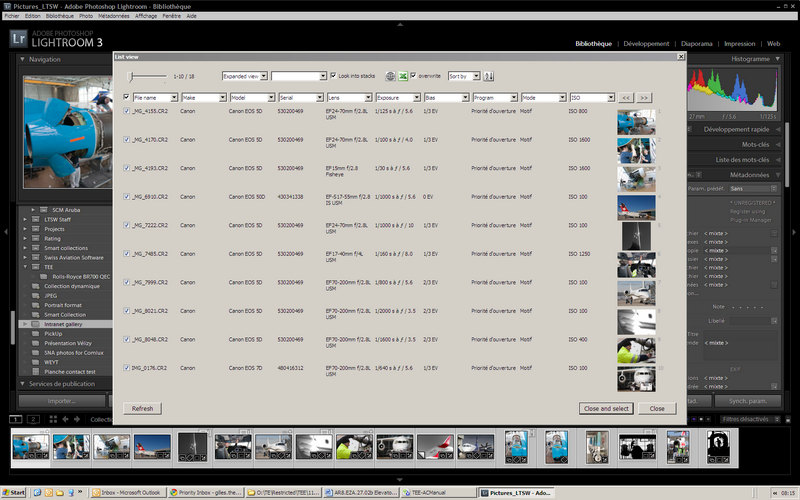800x500 pixels.
Task: Open the Métadonnées menu
Action: pyautogui.click(x=114, y=16)
